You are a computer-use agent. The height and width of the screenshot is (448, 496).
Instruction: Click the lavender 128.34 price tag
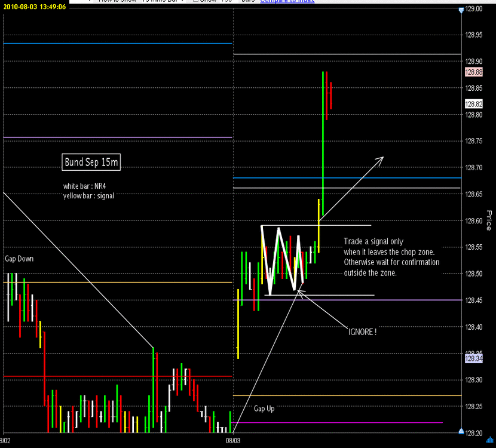click(x=474, y=358)
